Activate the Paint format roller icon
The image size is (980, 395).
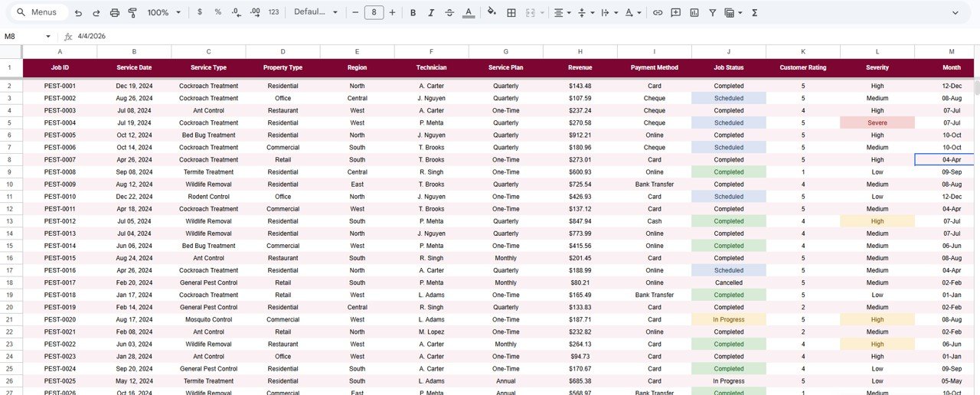[x=132, y=13]
